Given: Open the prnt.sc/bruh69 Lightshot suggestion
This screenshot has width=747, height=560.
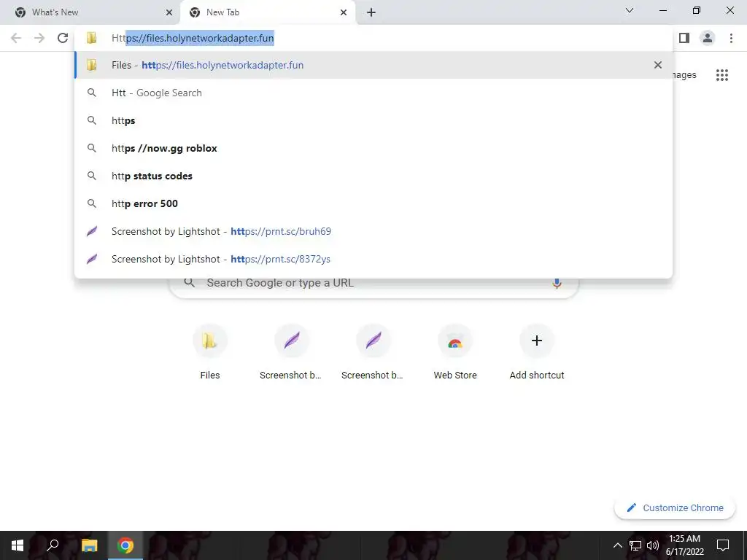Looking at the screenshot, I should (x=373, y=231).
